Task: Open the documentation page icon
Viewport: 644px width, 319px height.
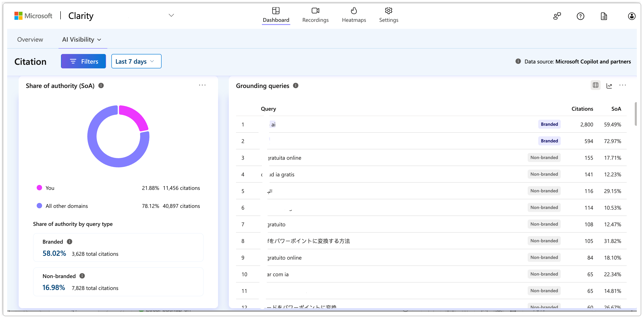Action: click(604, 16)
